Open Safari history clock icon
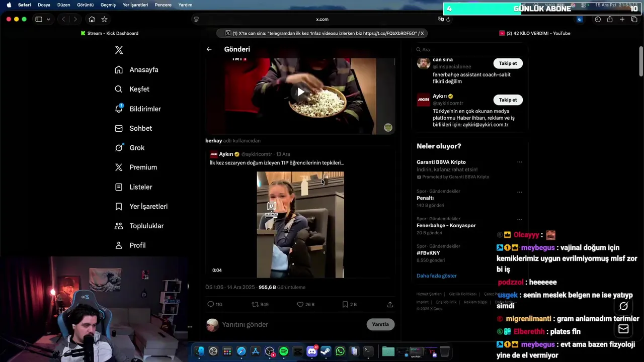Screen dimensions: 644x362 point(598,19)
